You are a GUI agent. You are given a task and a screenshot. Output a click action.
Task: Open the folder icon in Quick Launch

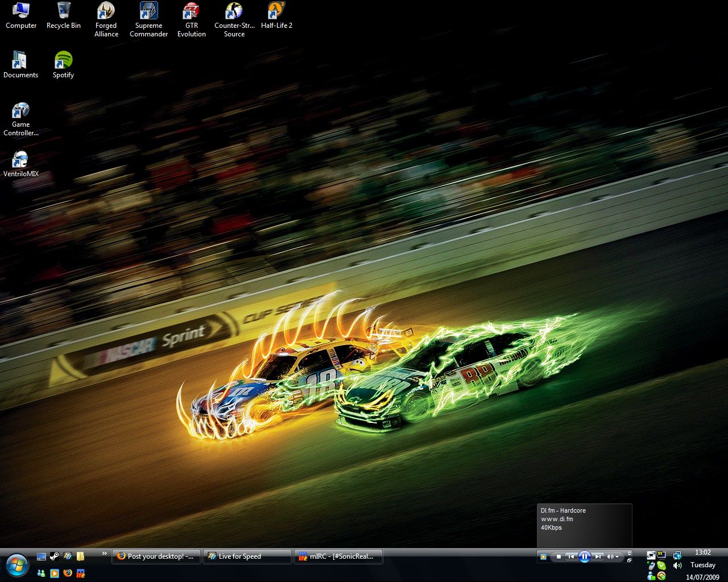(x=80, y=556)
